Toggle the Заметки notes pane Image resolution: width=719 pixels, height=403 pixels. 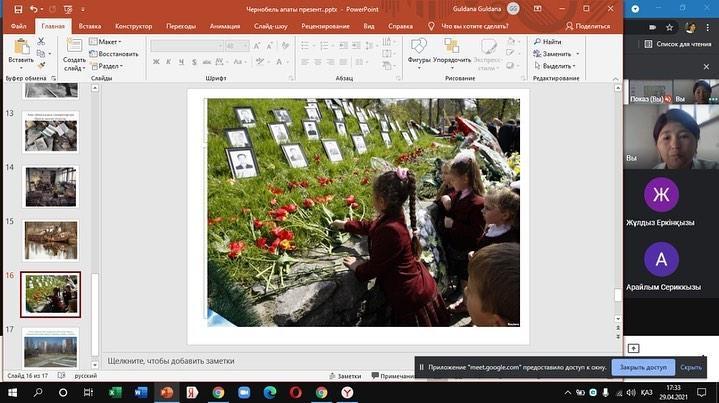coord(343,376)
